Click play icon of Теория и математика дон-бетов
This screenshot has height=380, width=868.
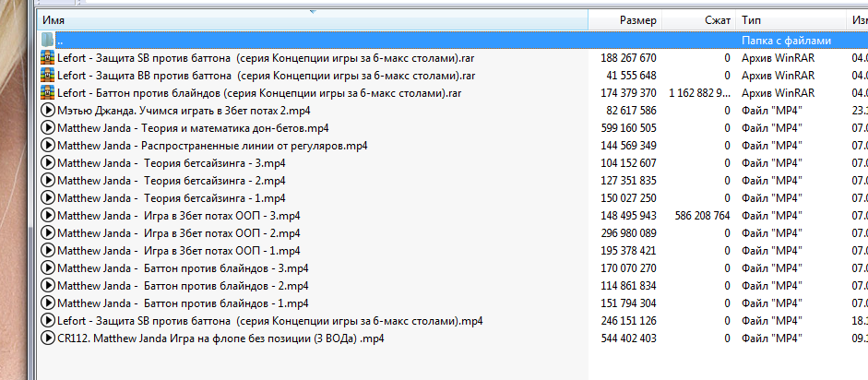point(48,128)
